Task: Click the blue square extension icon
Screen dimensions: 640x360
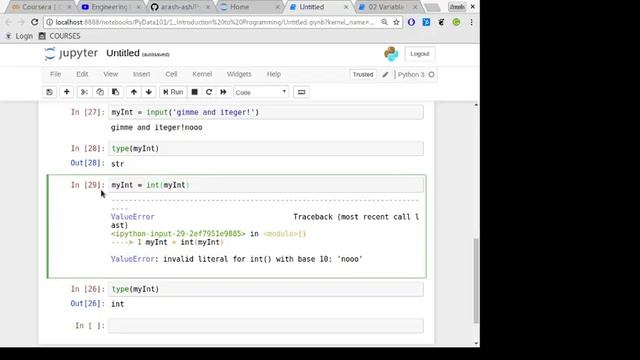Action: pos(426,22)
